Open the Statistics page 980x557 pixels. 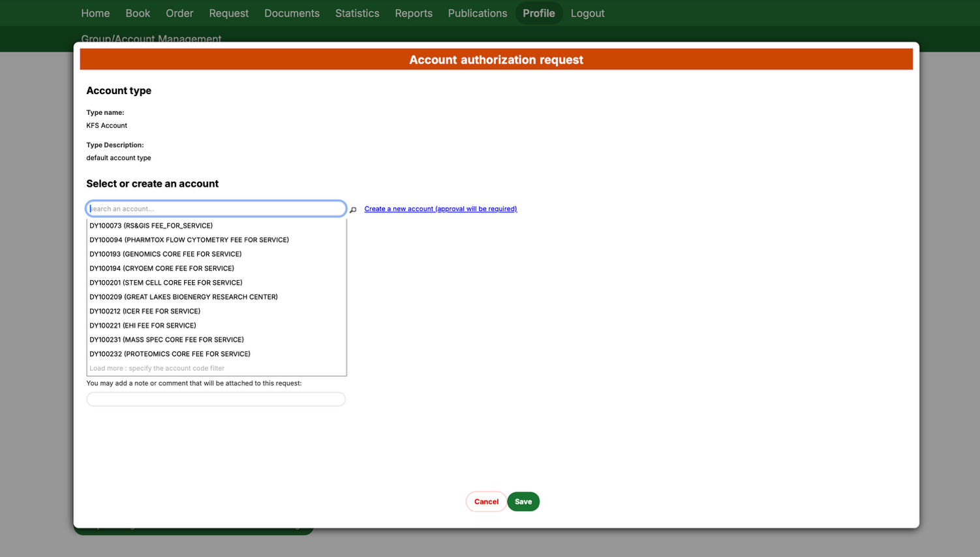(x=357, y=13)
